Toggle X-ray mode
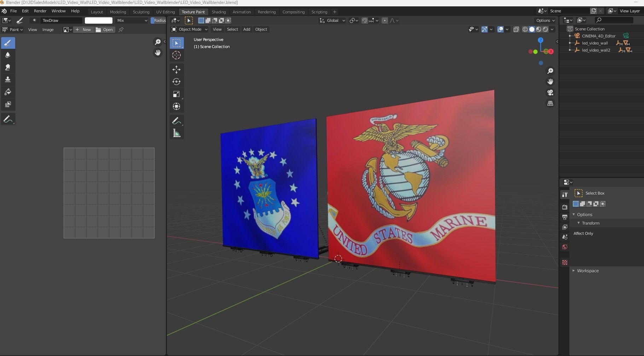Viewport: 644px width, 356px height. [516, 30]
